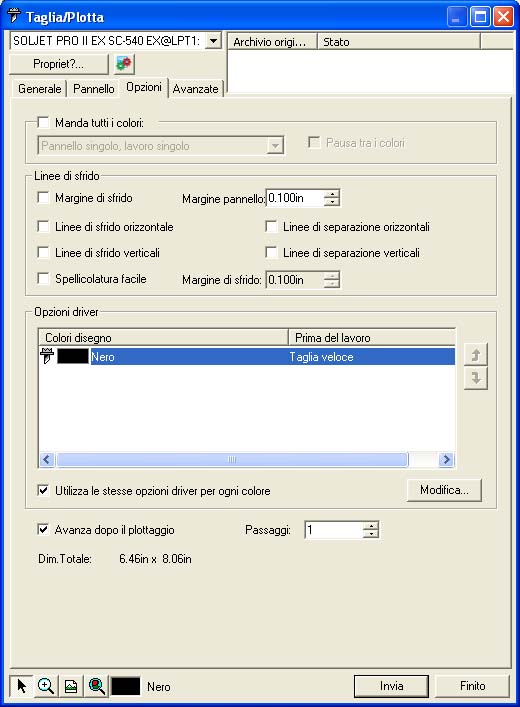Click the black Nero color swatch at bottom
The width and height of the screenshot is (520, 707).
tap(126, 686)
